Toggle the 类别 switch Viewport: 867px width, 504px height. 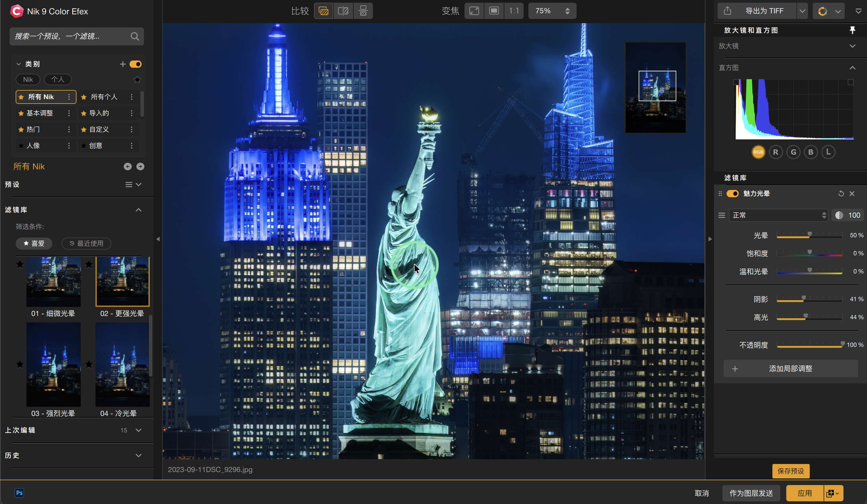click(136, 64)
